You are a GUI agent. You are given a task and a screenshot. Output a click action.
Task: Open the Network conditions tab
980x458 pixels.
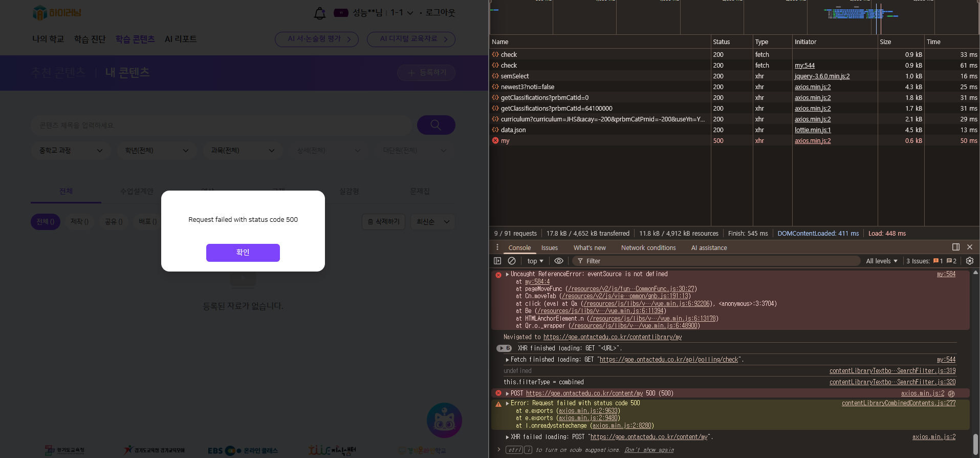[x=648, y=247]
